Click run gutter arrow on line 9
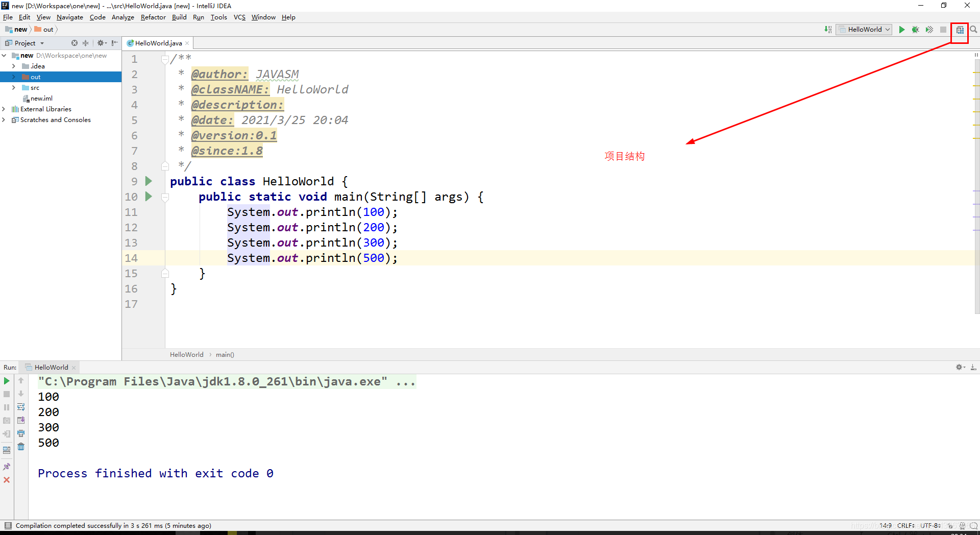The width and height of the screenshot is (980, 535). pos(149,181)
